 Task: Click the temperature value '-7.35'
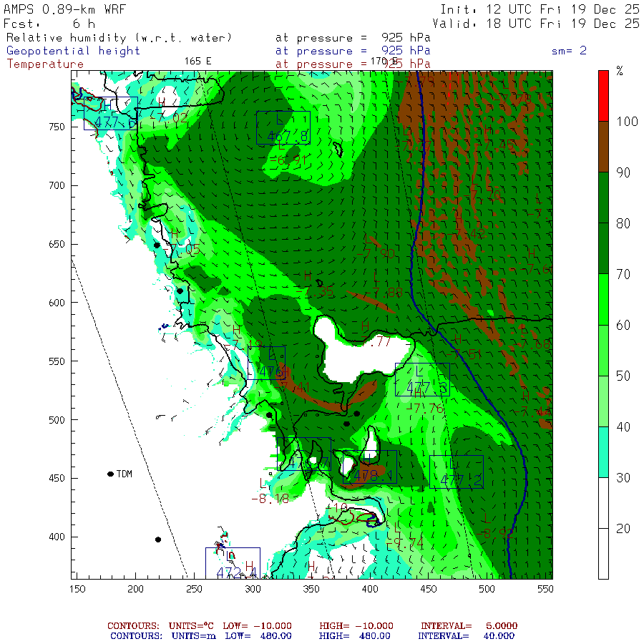click(315, 292)
